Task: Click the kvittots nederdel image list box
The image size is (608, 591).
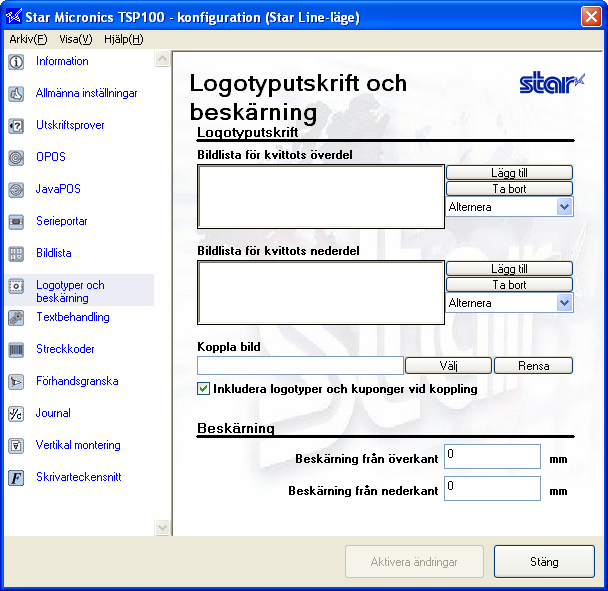Action: (x=321, y=292)
